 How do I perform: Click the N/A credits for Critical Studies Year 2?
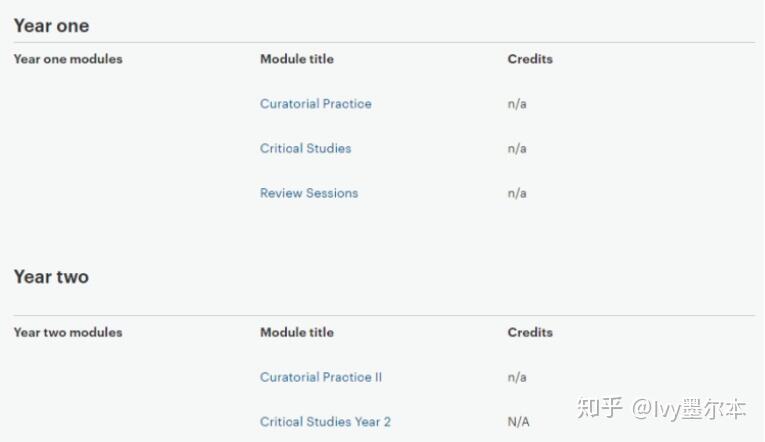point(518,422)
